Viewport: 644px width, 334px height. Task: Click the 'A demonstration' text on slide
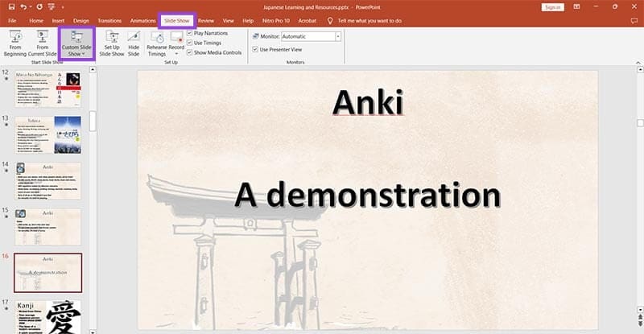coord(368,195)
